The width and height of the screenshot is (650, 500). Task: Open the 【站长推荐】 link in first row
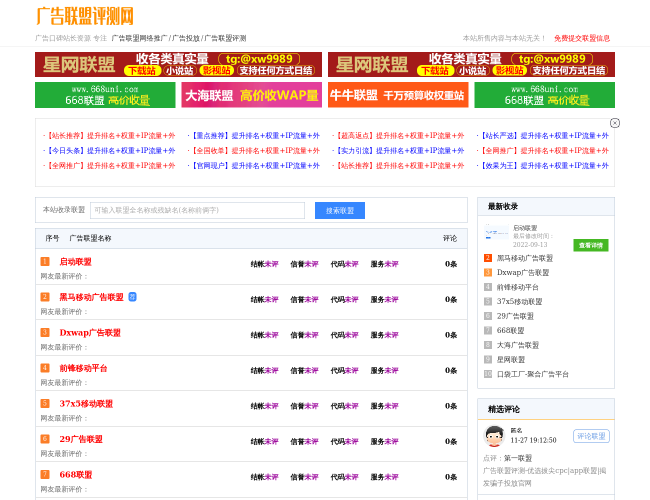110,136
